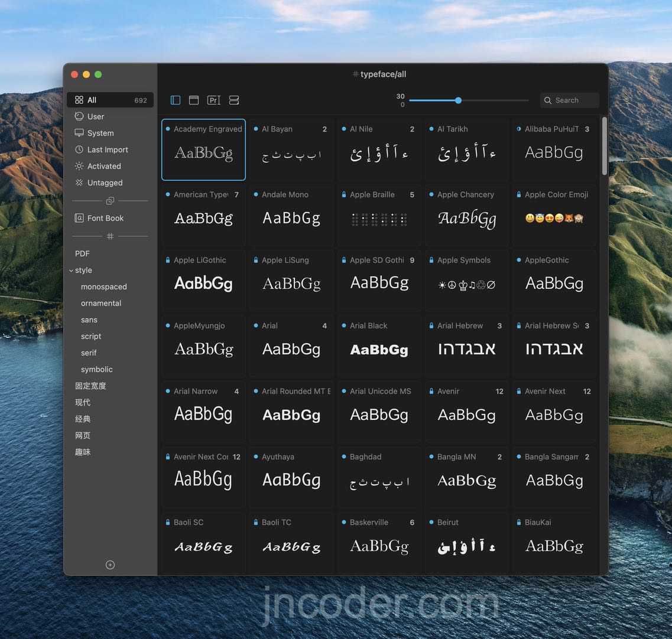Select the 固定宽度 tag
672x639 pixels.
pyautogui.click(x=90, y=386)
